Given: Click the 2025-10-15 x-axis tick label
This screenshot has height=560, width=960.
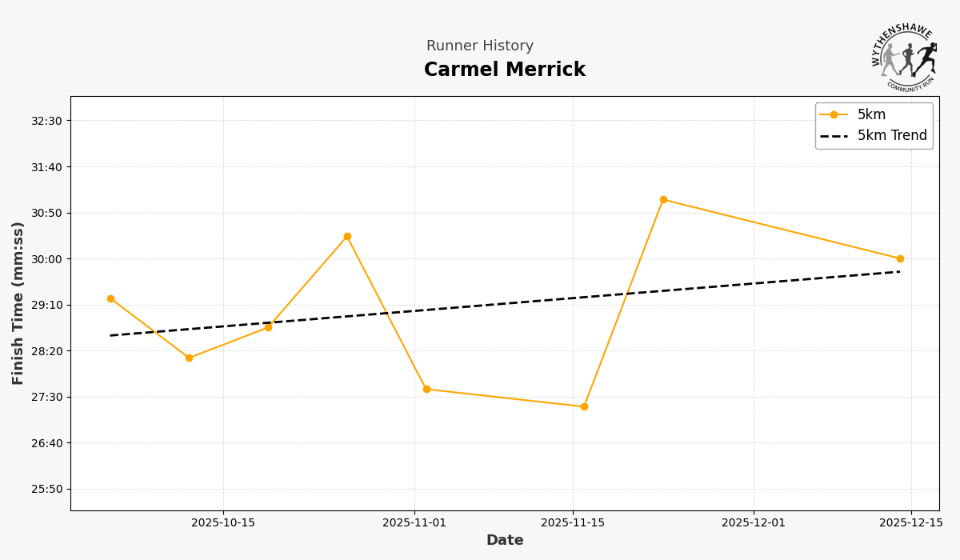Looking at the screenshot, I should coord(223,523).
